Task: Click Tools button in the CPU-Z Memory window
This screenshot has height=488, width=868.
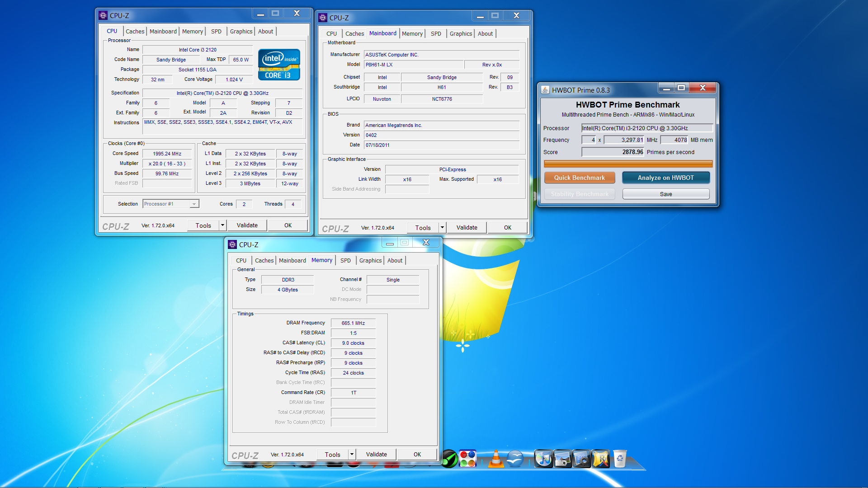Action: pos(332,454)
